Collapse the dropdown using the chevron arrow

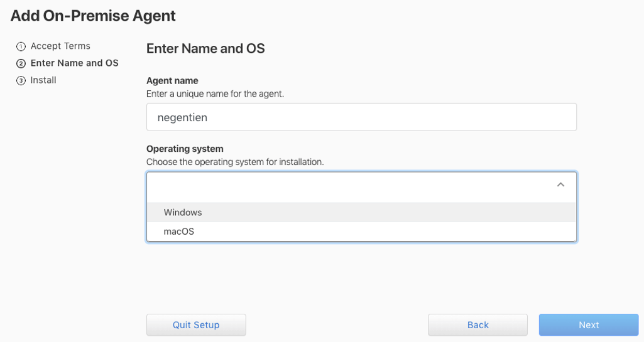click(x=560, y=185)
